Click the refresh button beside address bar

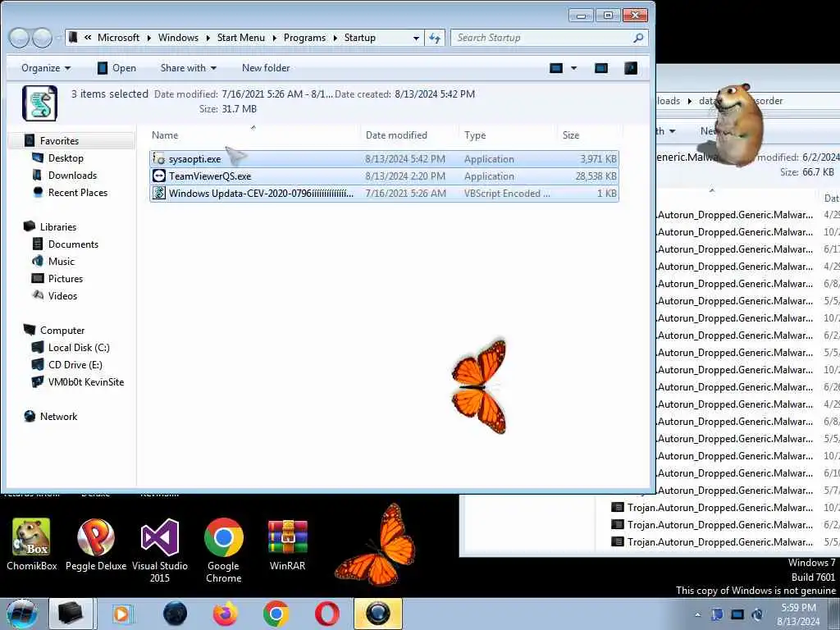(x=435, y=38)
